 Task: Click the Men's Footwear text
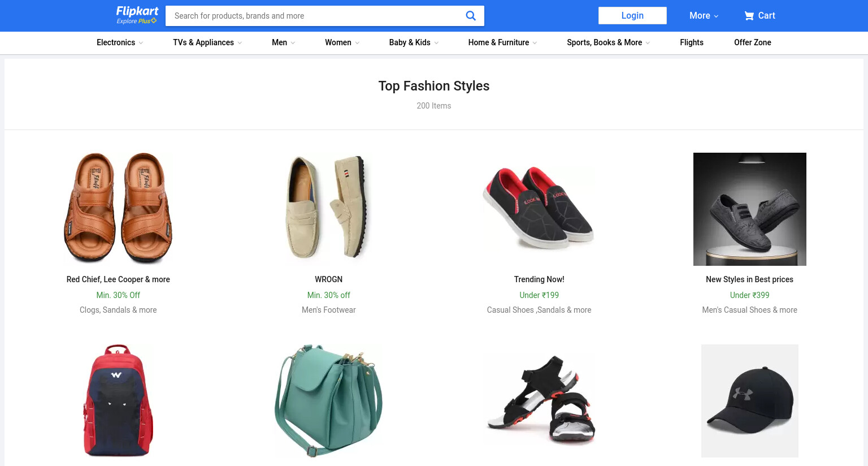pyautogui.click(x=329, y=310)
